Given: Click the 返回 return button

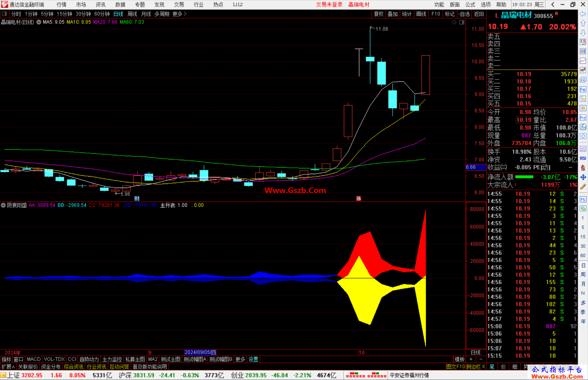Looking at the screenshot, I should coord(479,14).
